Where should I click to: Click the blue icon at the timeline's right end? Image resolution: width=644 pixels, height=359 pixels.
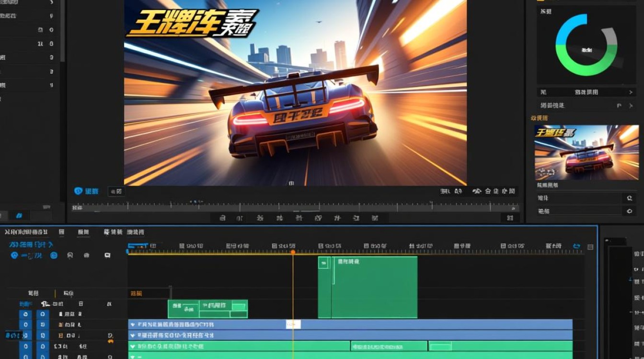576,247
